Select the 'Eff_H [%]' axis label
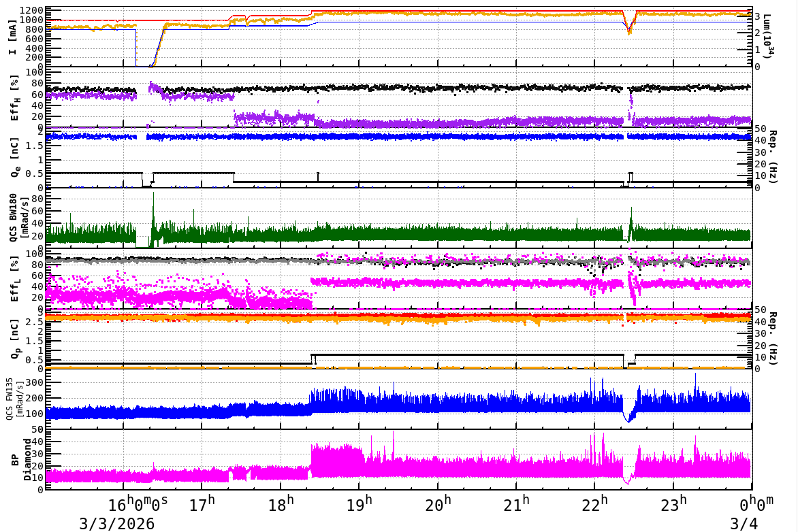Viewport: 798px width, 532px height. 14,98
